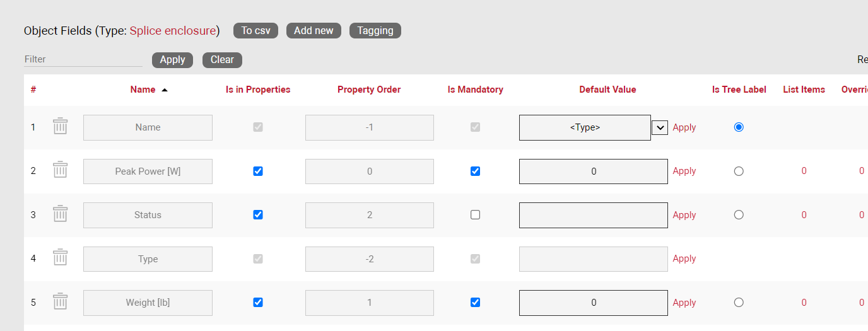This screenshot has height=331, width=868.
Task: Sort by Name column ascending arrow
Action: pos(165,90)
